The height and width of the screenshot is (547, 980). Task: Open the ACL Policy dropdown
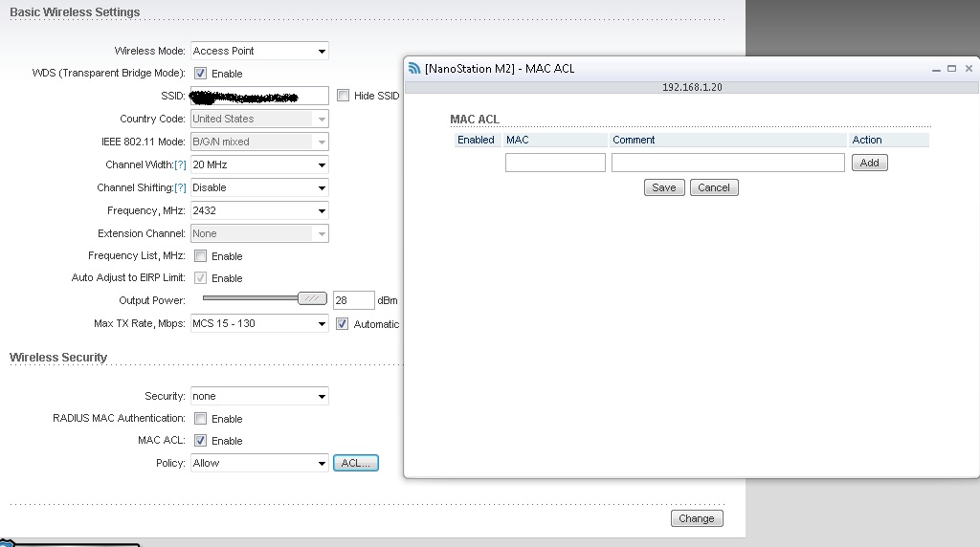[259, 463]
